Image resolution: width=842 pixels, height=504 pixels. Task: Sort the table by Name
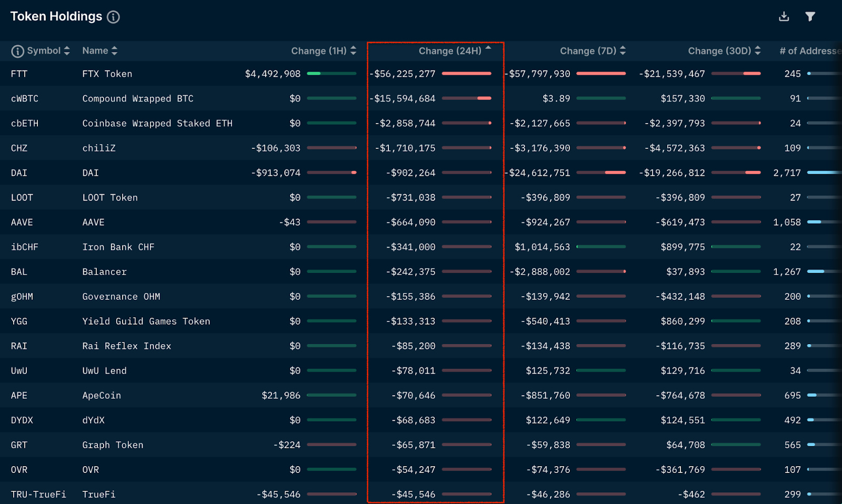(100, 51)
